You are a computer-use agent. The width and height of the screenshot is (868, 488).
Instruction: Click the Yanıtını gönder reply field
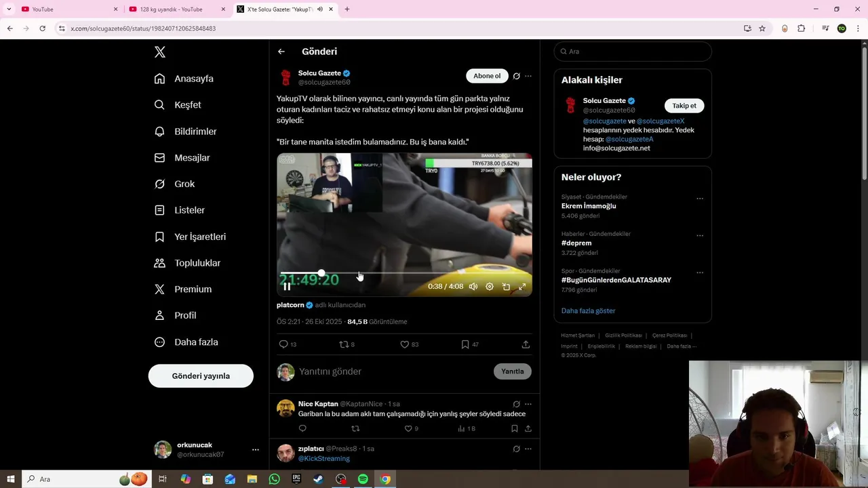coord(393,371)
